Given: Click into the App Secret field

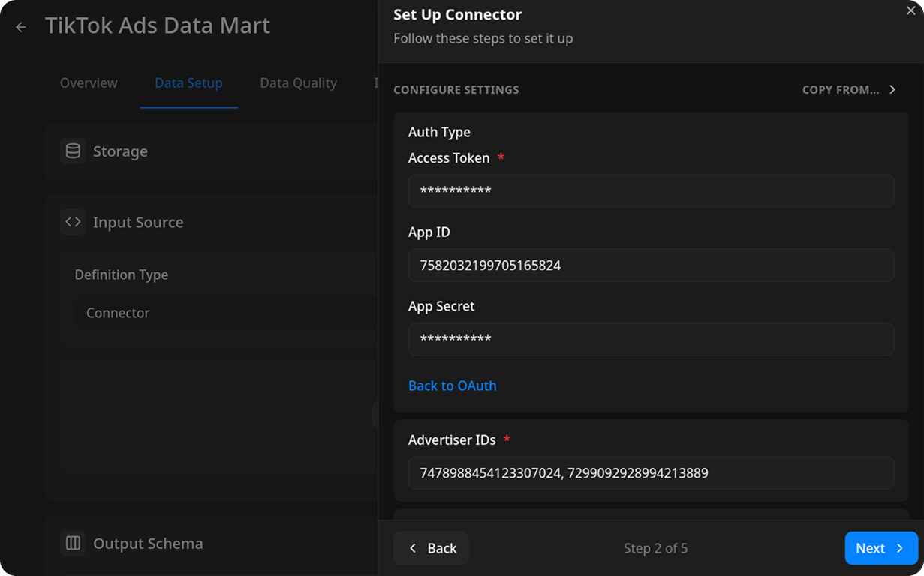Looking at the screenshot, I should [651, 339].
